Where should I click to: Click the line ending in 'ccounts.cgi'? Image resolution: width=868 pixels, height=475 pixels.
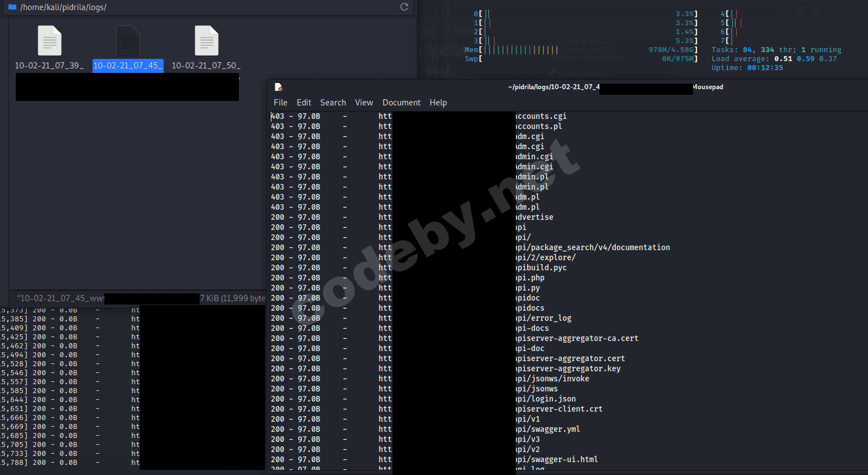point(418,116)
